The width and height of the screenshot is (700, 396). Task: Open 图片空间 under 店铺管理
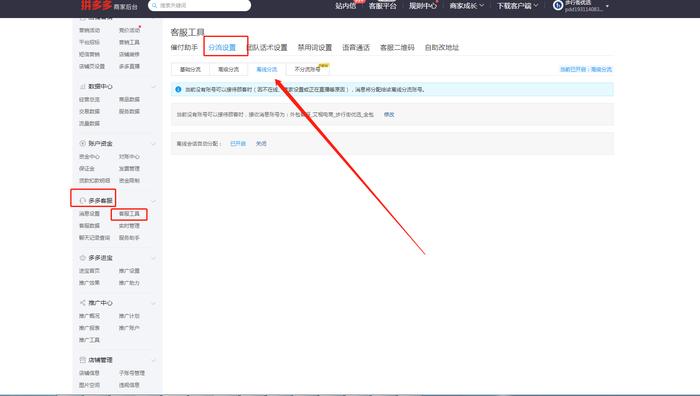[89, 385]
